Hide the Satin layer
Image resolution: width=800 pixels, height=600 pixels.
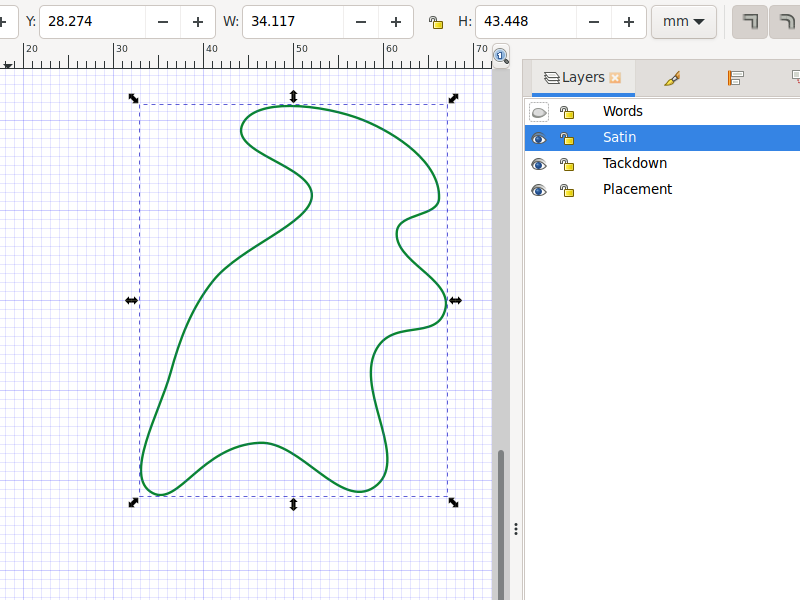pos(539,138)
